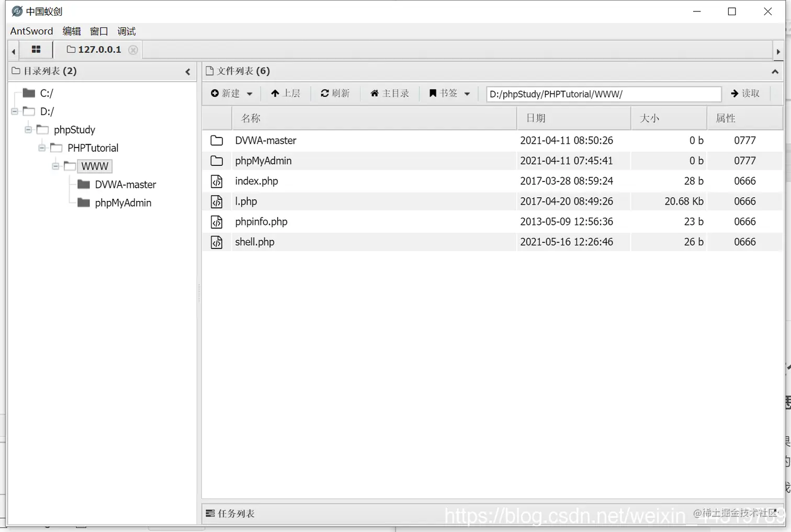Screen dimensions: 791x532
Task: Select the phpinfo.php file name
Action: tap(261, 222)
